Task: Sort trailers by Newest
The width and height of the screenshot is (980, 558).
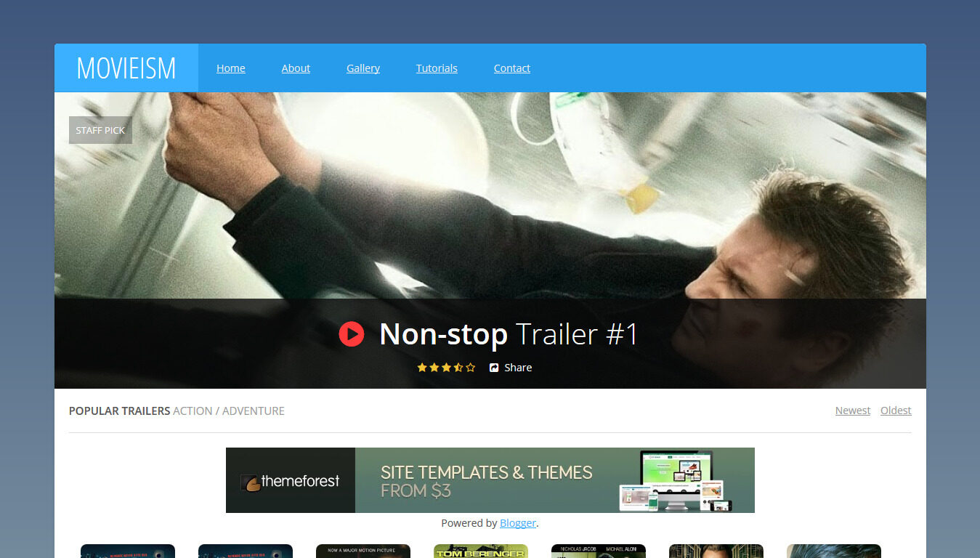Action: [853, 411]
